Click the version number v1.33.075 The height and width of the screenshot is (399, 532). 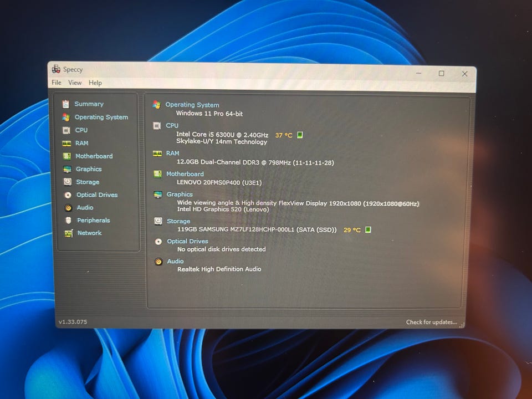coord(73,321)
